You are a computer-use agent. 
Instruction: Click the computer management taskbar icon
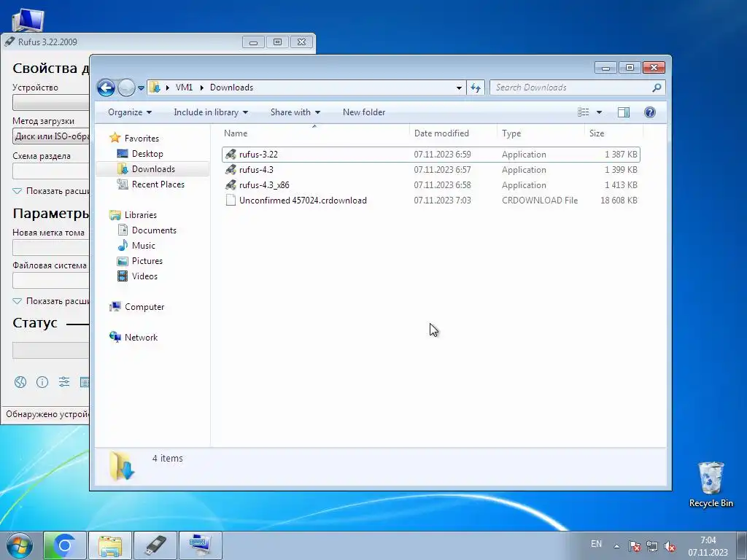(201, 545)
